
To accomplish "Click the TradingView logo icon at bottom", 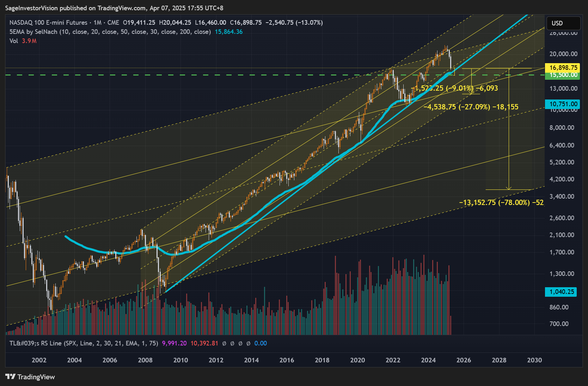I will coord(11,377).
